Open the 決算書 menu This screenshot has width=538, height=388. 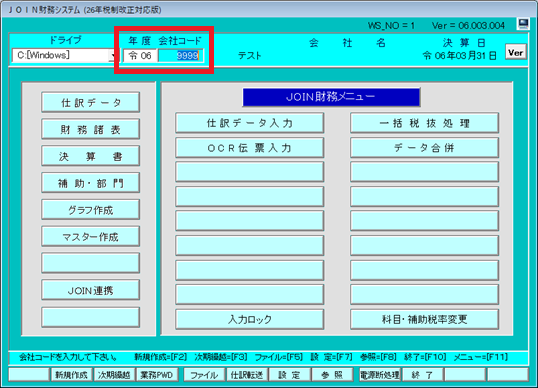91,156
